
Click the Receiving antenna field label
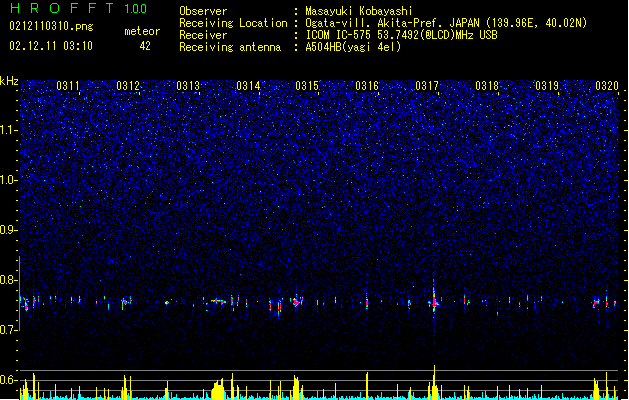tap(230, 47)
